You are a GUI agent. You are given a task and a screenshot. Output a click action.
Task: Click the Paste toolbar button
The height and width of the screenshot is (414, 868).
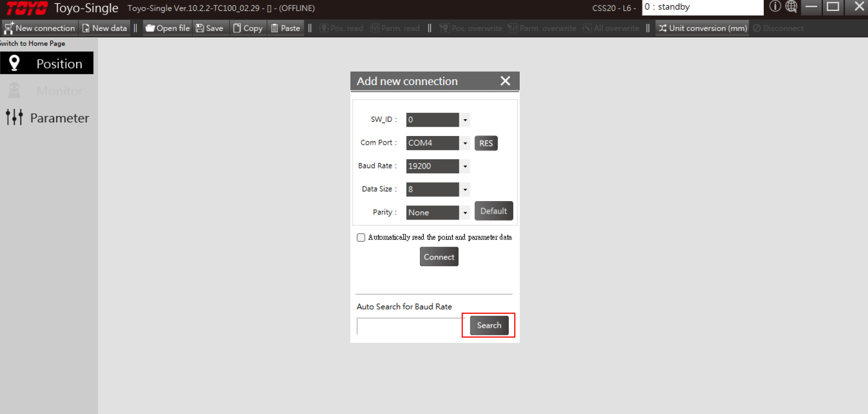[x=286, y=28]
